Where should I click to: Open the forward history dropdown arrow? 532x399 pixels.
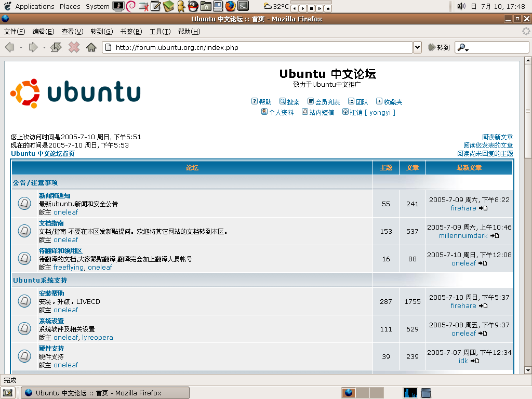pyautogui.click(x=44, y=47)
